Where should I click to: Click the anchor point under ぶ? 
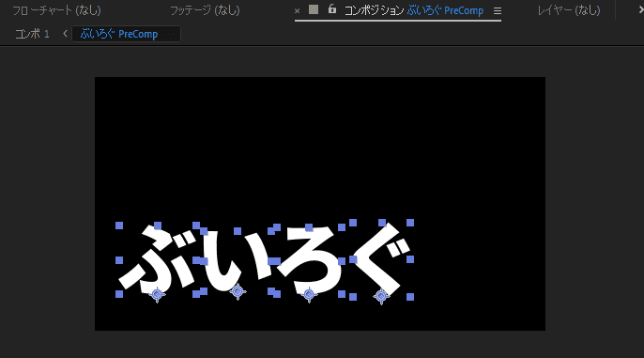[x=157, y=294]
